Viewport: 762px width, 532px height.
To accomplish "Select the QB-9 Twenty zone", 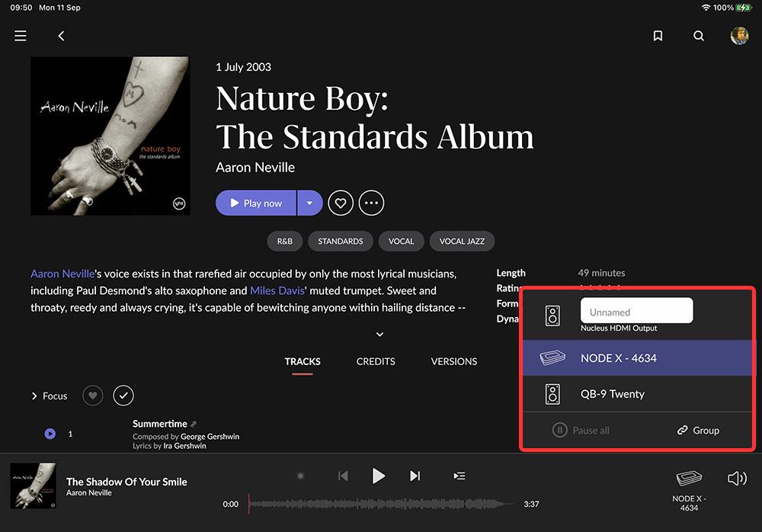I will click(612, 394).
